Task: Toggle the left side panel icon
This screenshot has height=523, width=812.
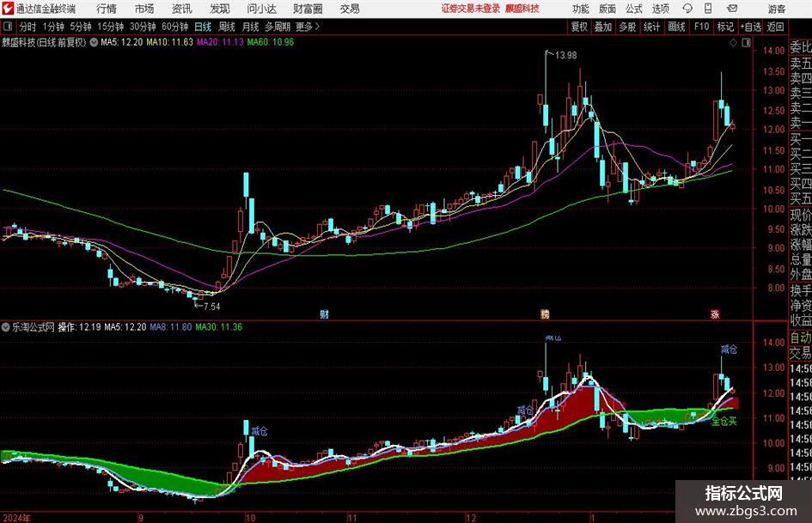Action: click(8, 27)
